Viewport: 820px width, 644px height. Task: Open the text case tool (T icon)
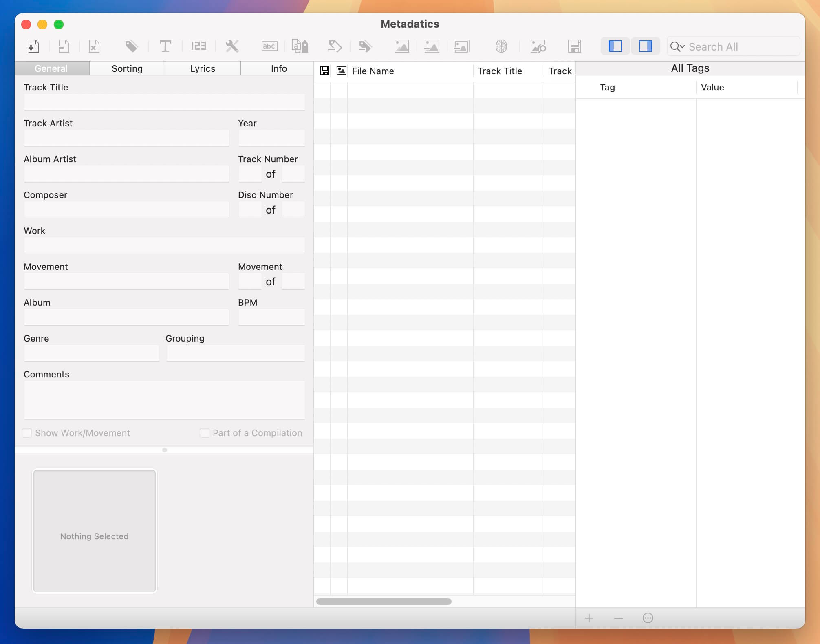[165, 46]
